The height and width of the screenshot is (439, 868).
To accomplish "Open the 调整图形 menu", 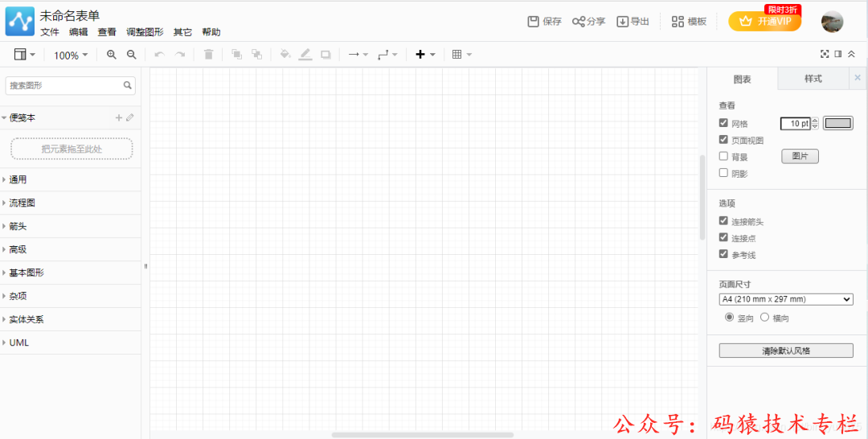I will 145,32.
